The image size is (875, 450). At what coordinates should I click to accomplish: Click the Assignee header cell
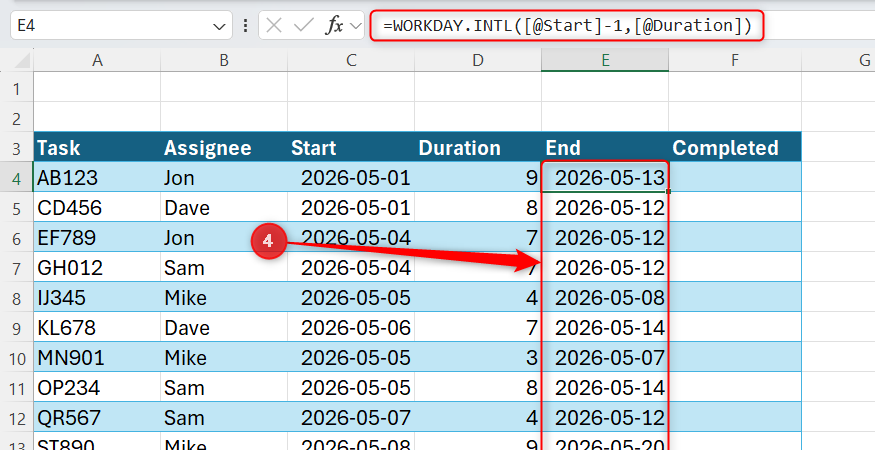click(224, 147)
